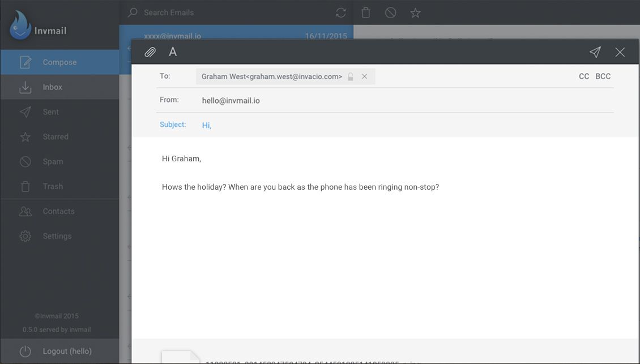Screen dimensions: 640x364
Task: Open the Contacts section
Action: pyautogui.click(x=58, y=211)
